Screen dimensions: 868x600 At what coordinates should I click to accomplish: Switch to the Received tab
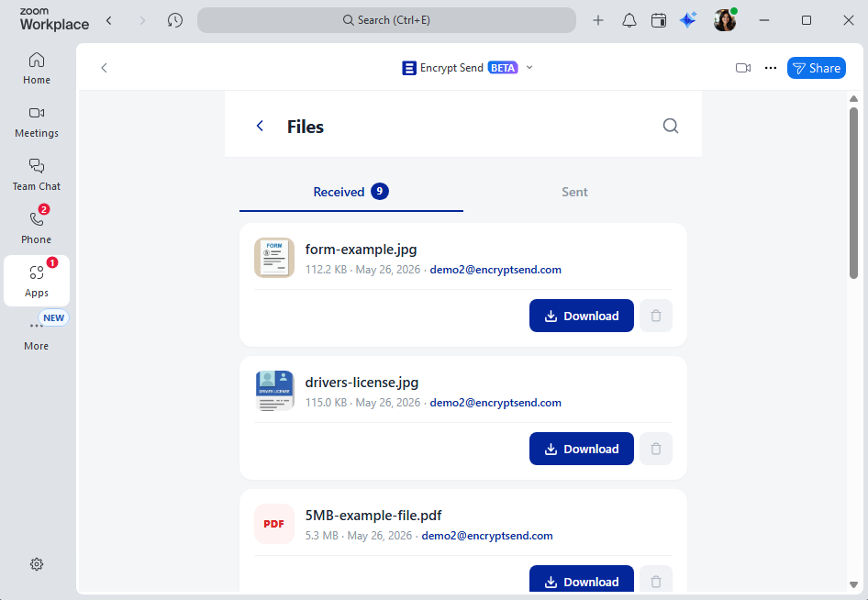(351, 192)
